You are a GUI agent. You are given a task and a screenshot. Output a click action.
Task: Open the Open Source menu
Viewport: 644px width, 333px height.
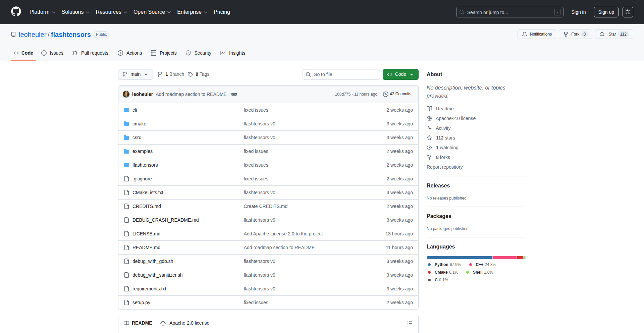152,12
